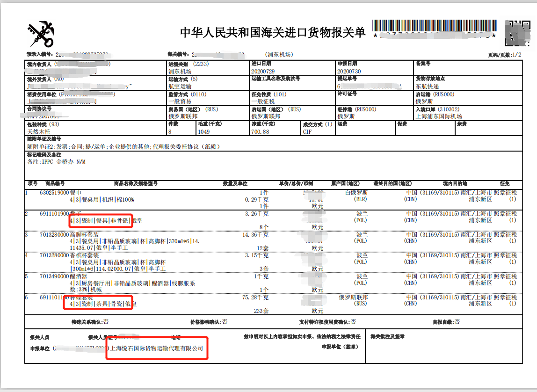This screenshot has width=537, height=392.
Task: Click column header 境内目的地
Action: pyautogui.click(x=455, y=183)
